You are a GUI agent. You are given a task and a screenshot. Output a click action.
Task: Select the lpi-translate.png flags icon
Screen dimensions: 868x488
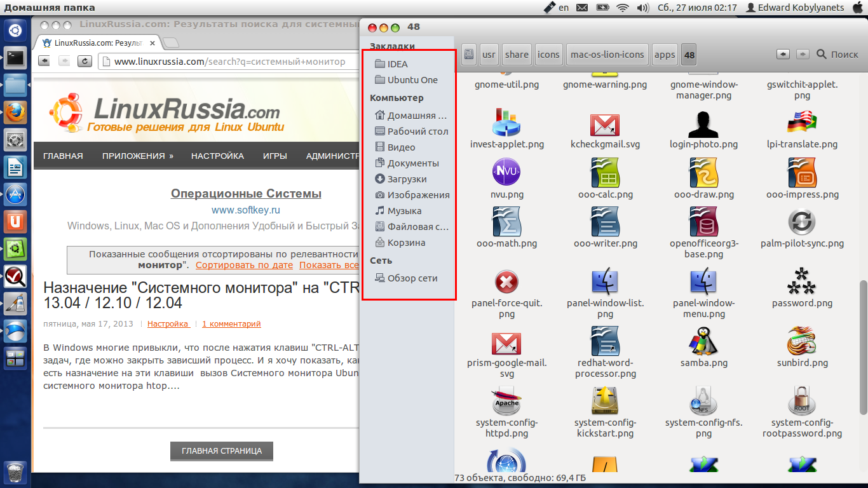coord(802,123)
